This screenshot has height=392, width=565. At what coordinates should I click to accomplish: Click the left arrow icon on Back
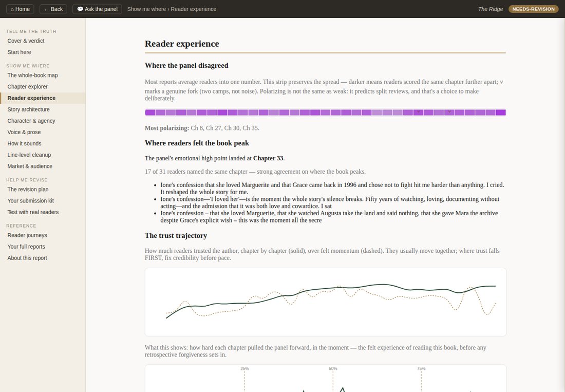coord(46,9)
